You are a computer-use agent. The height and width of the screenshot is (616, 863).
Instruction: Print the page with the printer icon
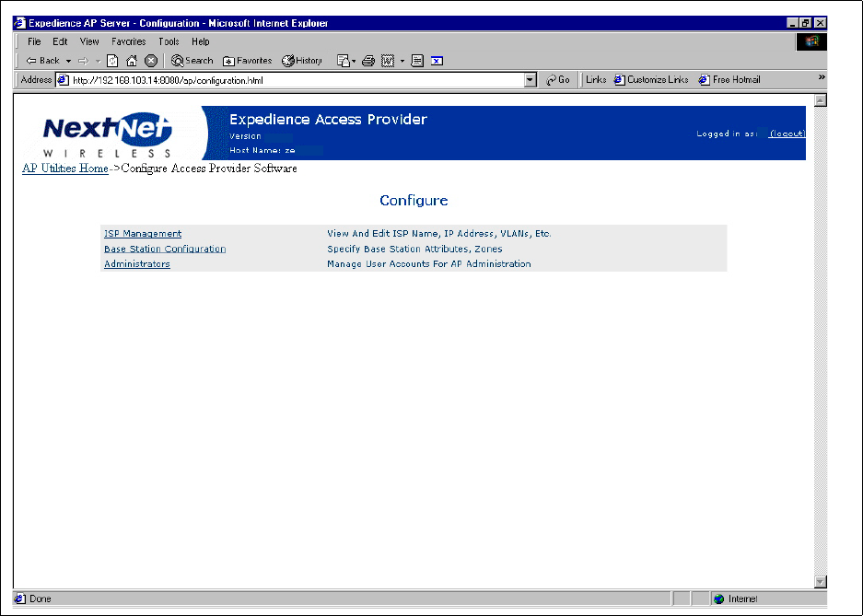point(368,61)
